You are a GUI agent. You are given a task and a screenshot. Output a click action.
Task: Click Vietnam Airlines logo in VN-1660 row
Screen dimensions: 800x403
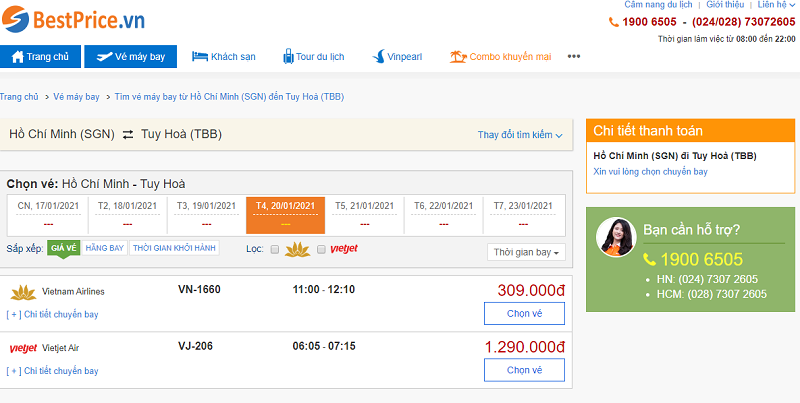pos(23,292)
